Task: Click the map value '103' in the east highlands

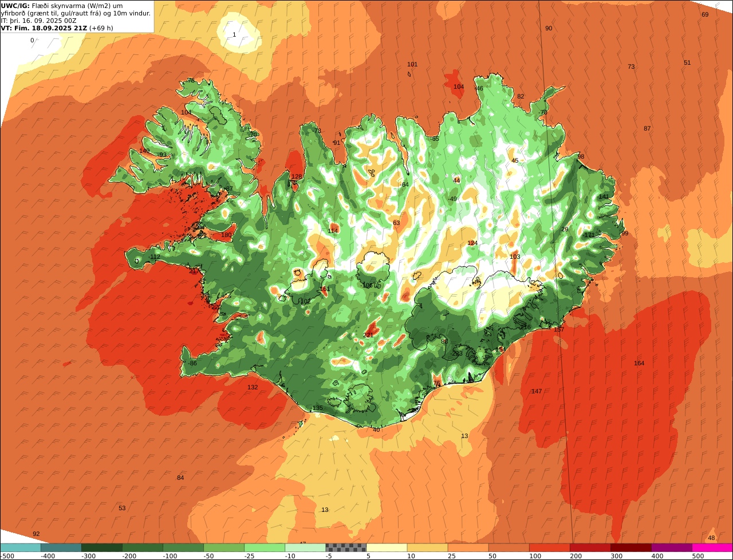Action: tap(515, 257)
